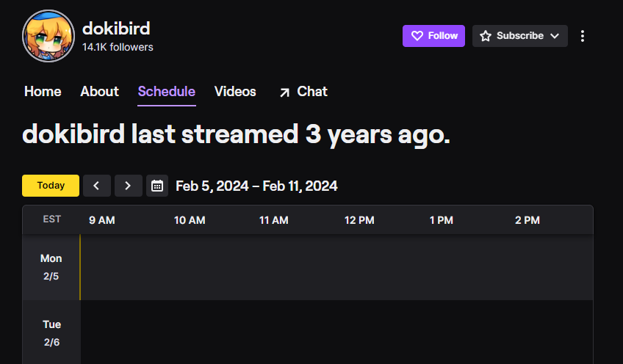This screenshot has width=623, height=364.
Task: Advance to the next week
Action: [129, 186]
